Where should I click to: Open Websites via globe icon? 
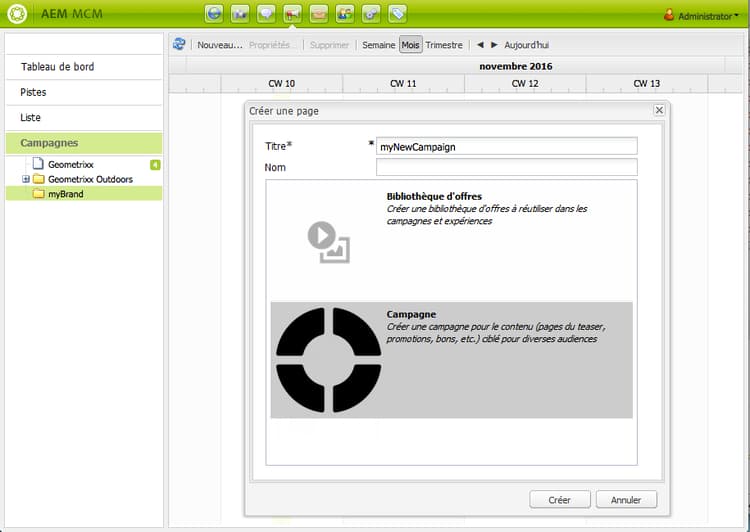214,14
